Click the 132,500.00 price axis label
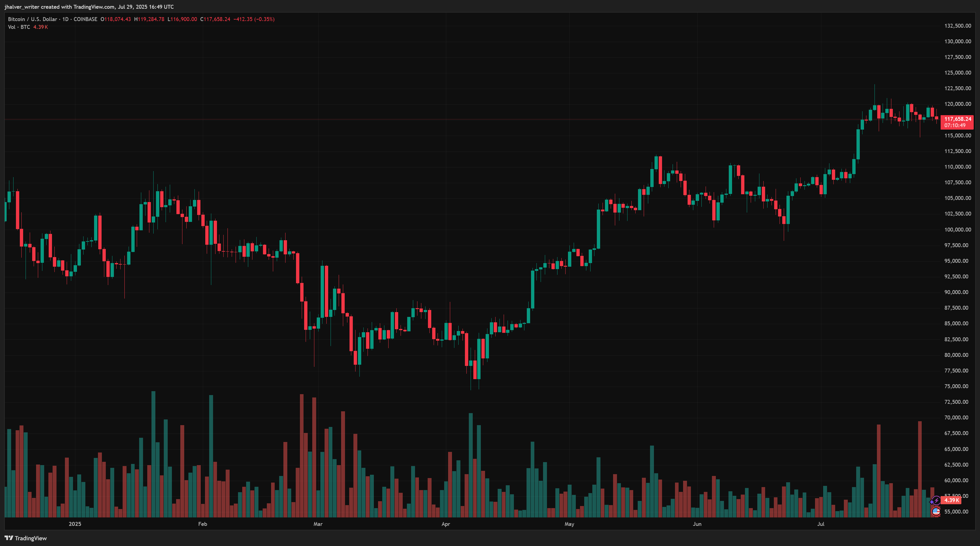Viewport: 980px width, 546px height. click(957, 26)
